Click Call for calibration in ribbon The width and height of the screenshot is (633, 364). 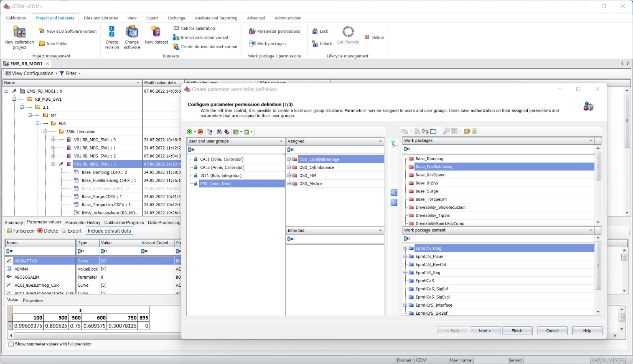point(194,28)
